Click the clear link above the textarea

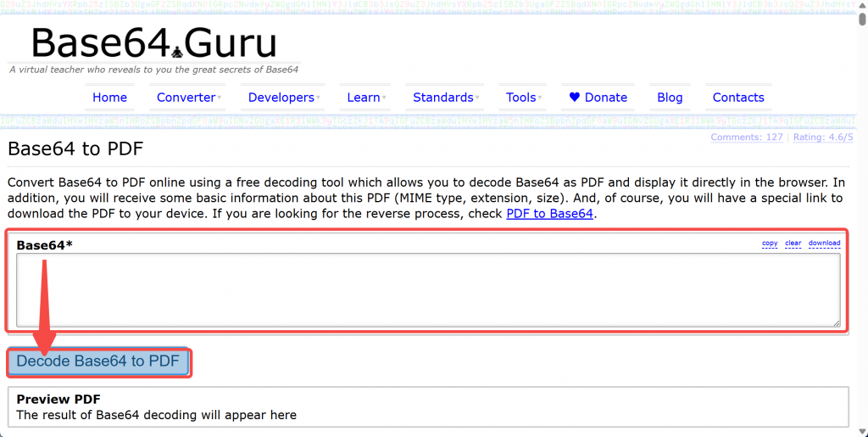793,244
